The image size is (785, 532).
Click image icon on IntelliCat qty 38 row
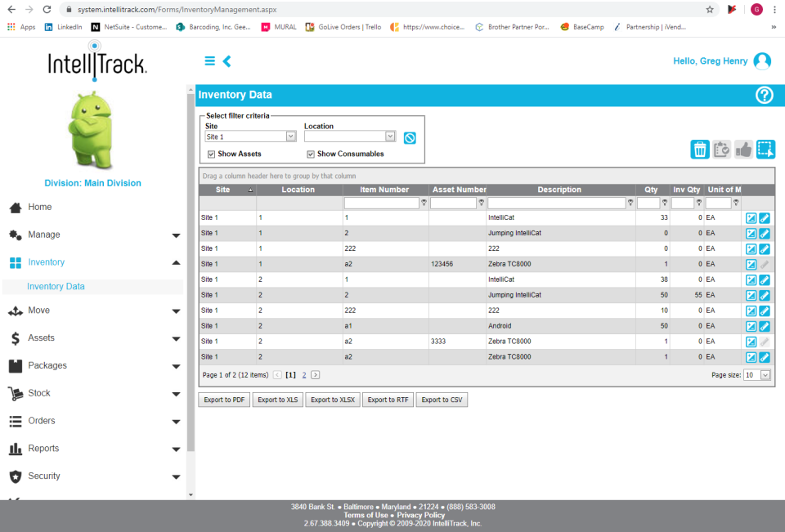pos(751,279)
